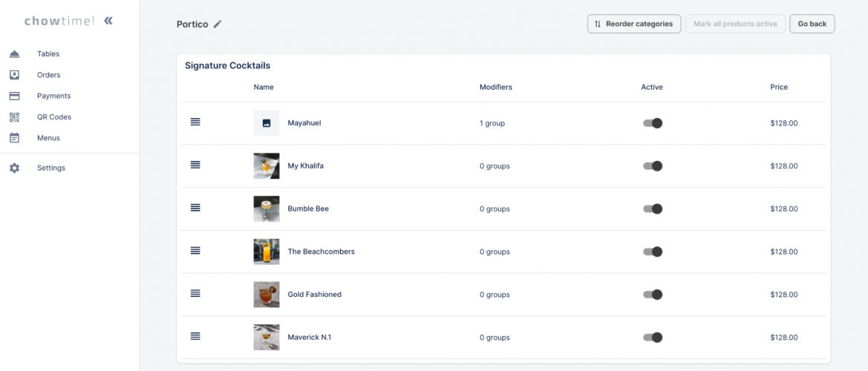Click The Beachcombers product image
This screenshot has height=371, width=868.
(267, 252)
